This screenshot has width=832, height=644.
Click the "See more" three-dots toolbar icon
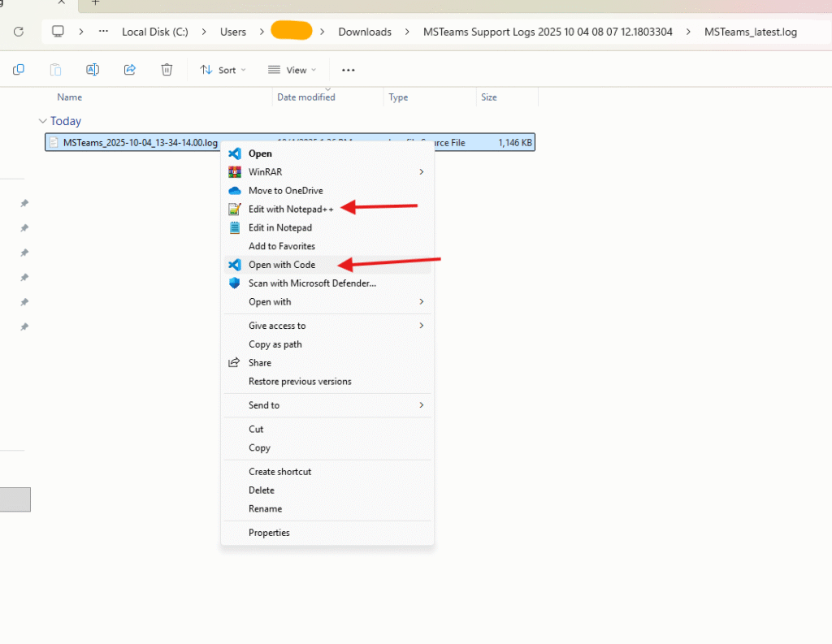coord(349,70)
